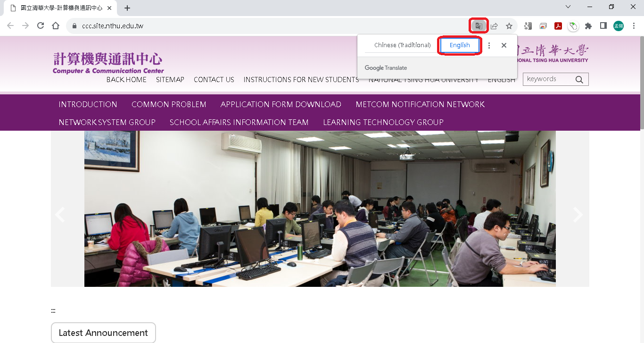Select English in the Translate popup
Screen dimensions: 644x343
(460, 45)
